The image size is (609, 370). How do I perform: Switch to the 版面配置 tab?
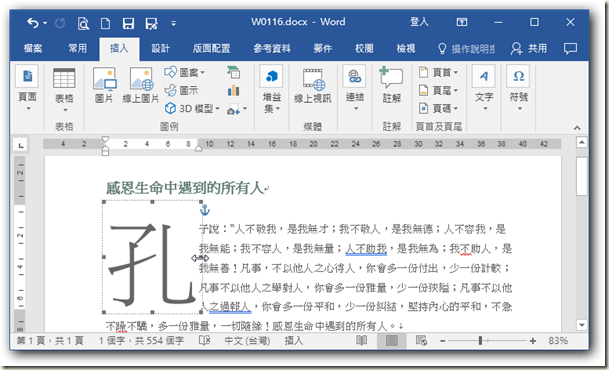tap(211, 49)
